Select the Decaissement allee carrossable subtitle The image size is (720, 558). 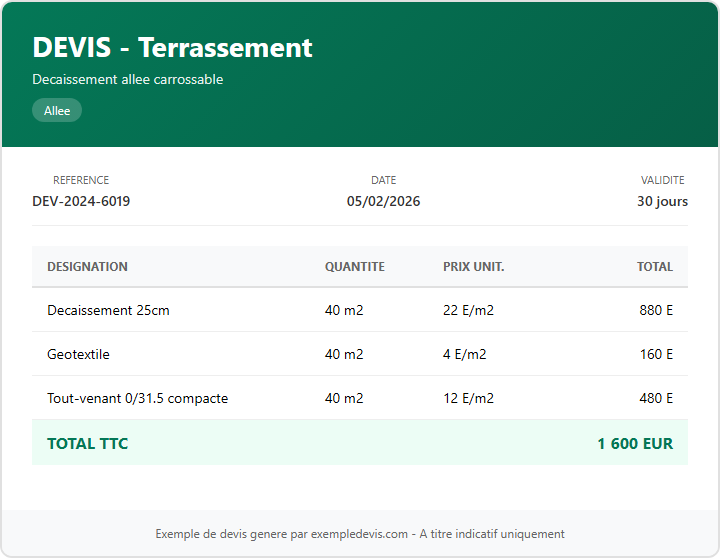pos(127,79)
